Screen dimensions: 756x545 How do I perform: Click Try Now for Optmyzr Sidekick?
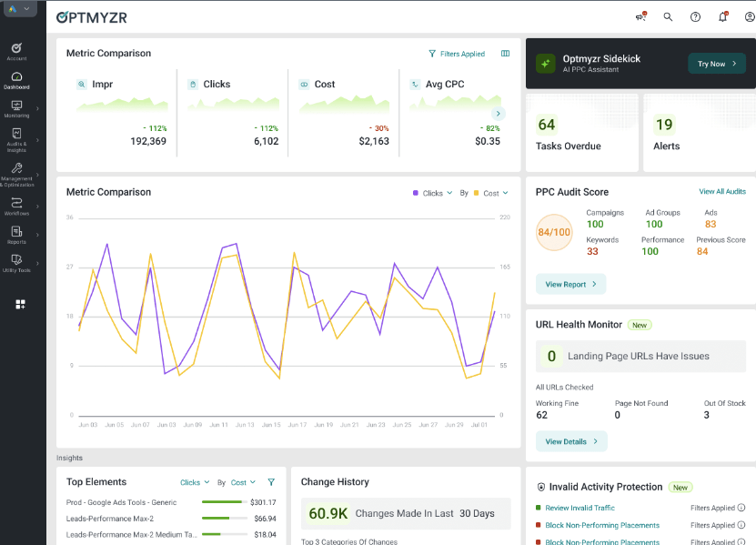(716, 65)
